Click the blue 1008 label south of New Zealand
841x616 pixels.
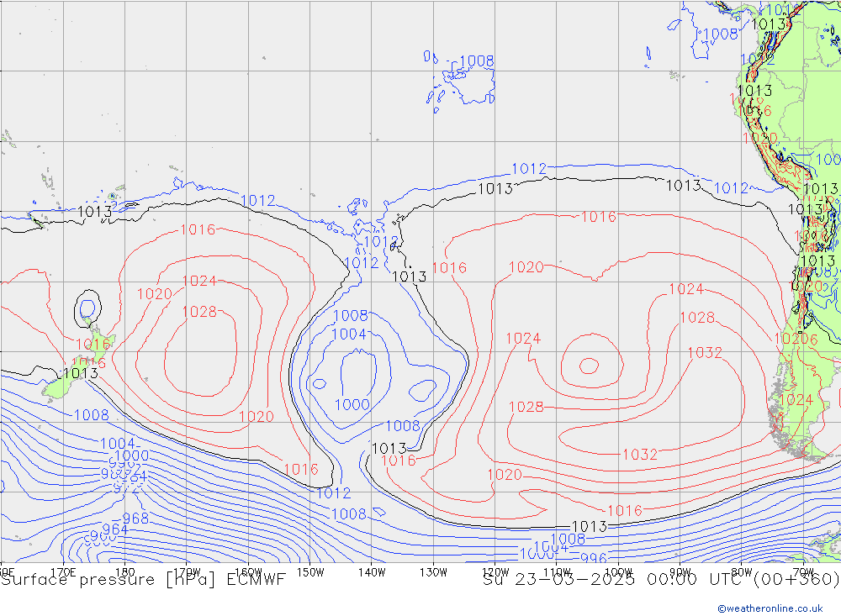coord(91,415)
